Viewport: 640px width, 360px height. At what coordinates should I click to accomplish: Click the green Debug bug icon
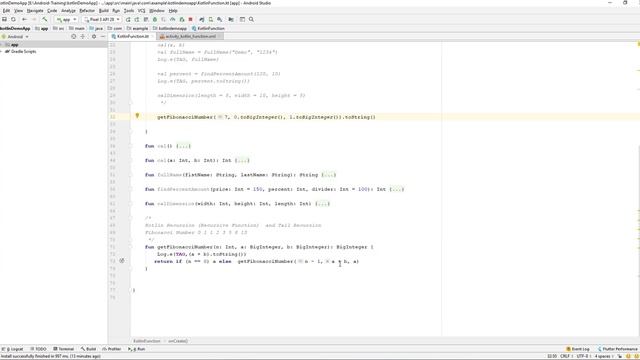[155, 19]
